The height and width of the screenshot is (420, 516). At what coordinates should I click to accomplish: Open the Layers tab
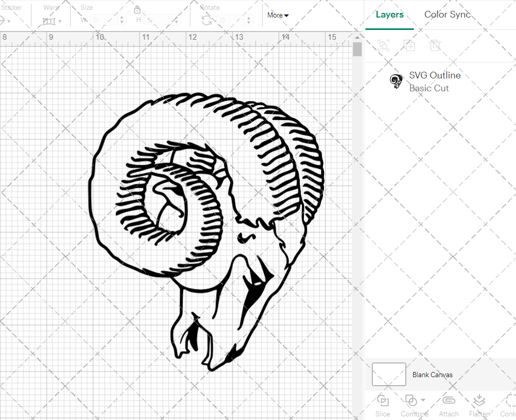[390, 15]
